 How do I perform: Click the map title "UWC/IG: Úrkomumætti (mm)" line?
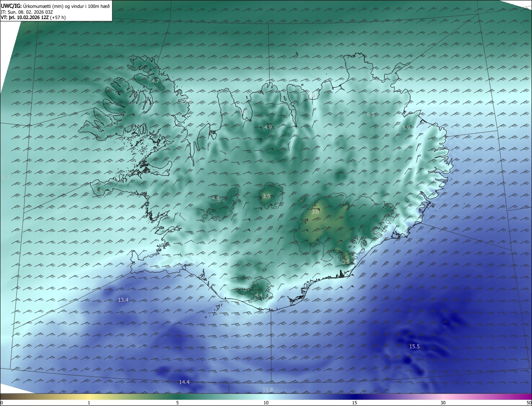pos(55,5)
